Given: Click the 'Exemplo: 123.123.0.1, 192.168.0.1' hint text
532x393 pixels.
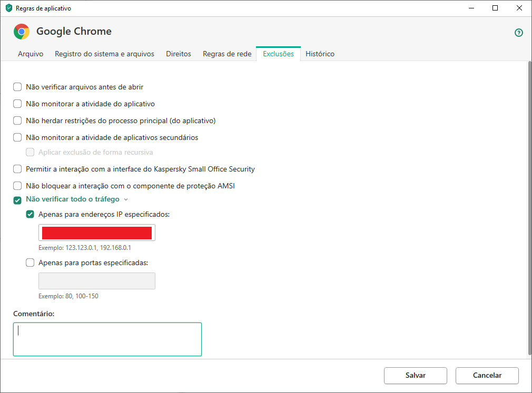Looking at the screenshot, I should click(84, 248).
